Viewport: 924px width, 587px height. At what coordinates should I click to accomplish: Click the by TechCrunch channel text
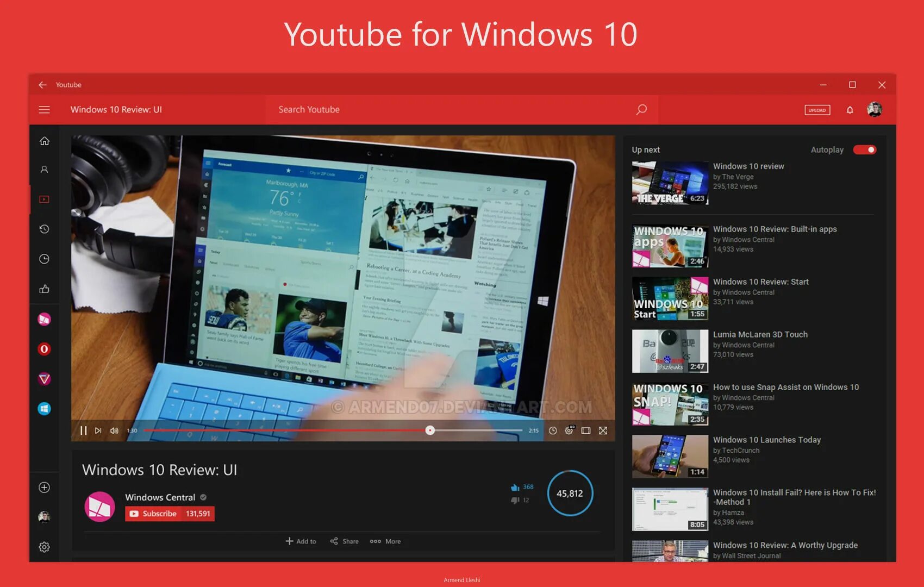click(736, 451)
